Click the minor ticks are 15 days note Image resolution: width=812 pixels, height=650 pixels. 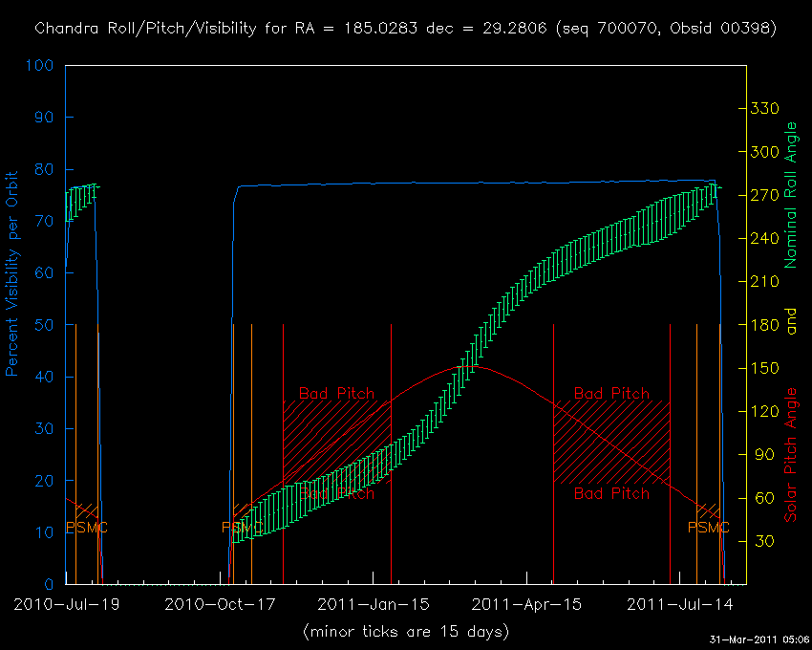coord(405,632)
